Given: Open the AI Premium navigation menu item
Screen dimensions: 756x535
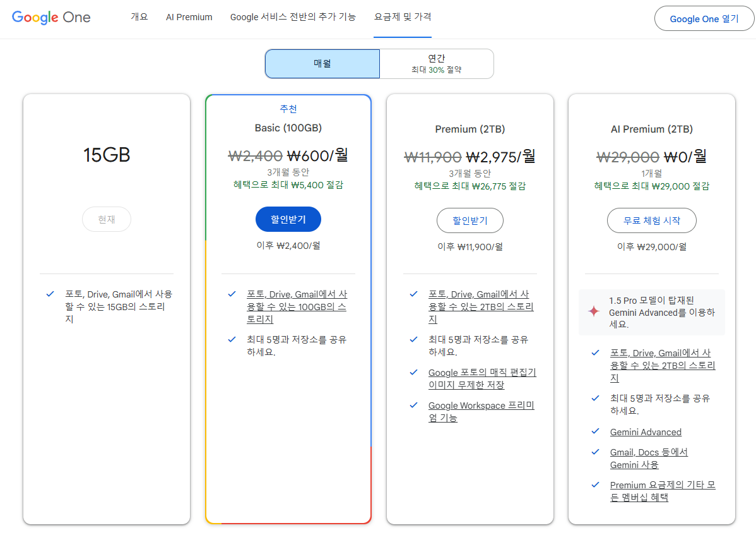Looking at the screenshot, I should (189, 17).
